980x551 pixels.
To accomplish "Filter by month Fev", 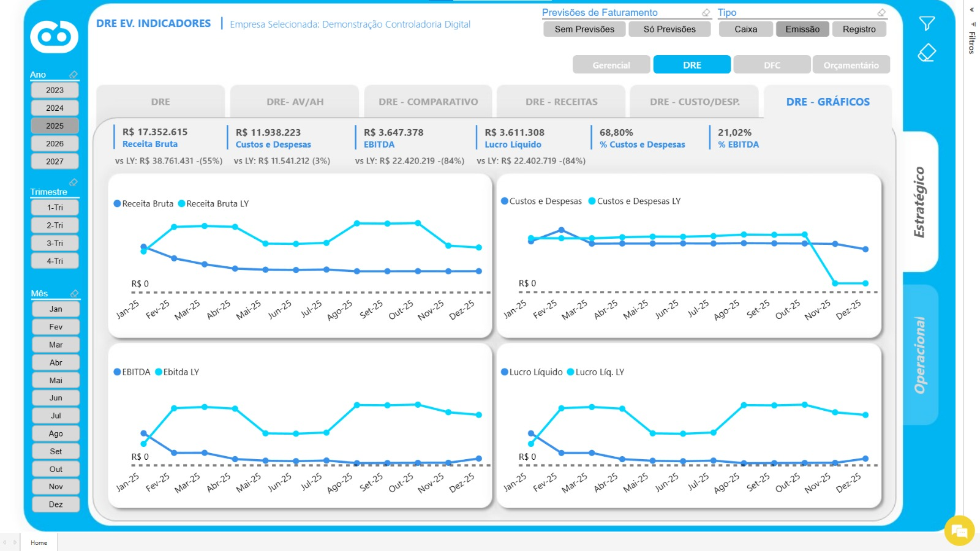I will 56,327.
